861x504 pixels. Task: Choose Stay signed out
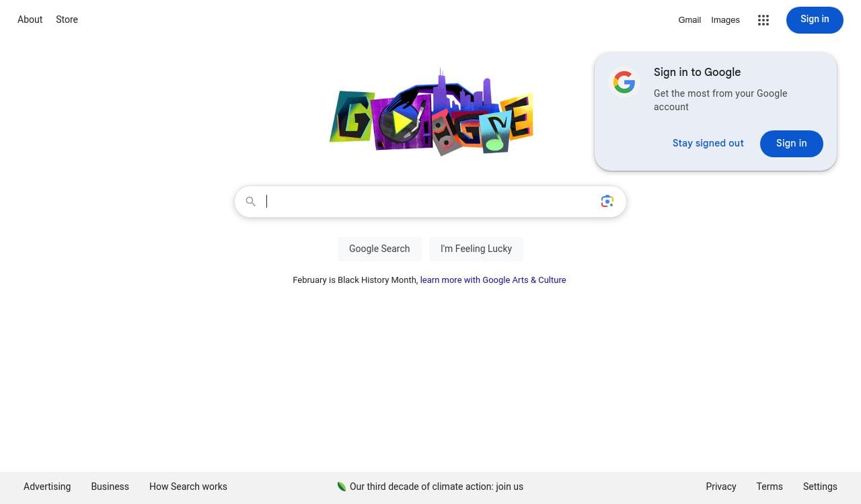(708, 143)
